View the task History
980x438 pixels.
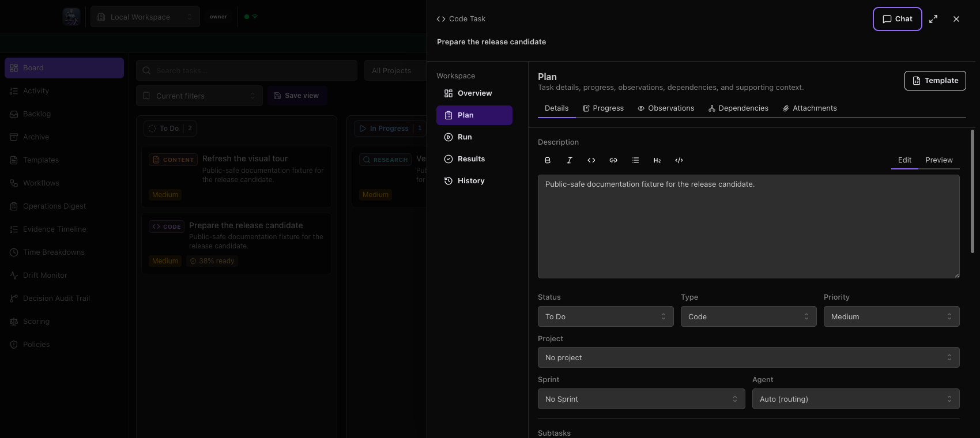tap(474, 181)
